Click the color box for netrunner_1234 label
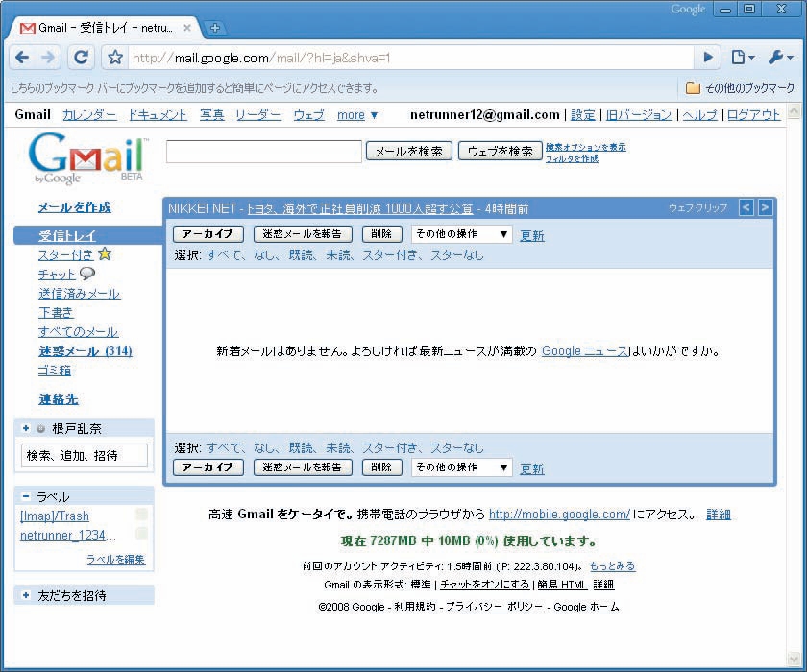Image resolution: width=807 pixels, height=672 pixels. pos(141,533)
